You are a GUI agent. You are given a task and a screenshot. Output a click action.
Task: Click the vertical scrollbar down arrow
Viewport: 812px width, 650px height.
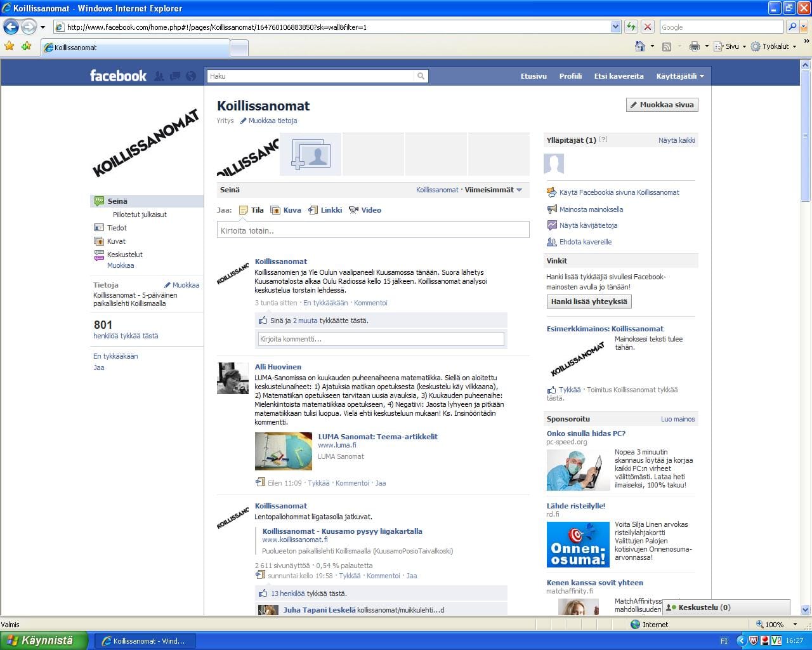[806, 609]
